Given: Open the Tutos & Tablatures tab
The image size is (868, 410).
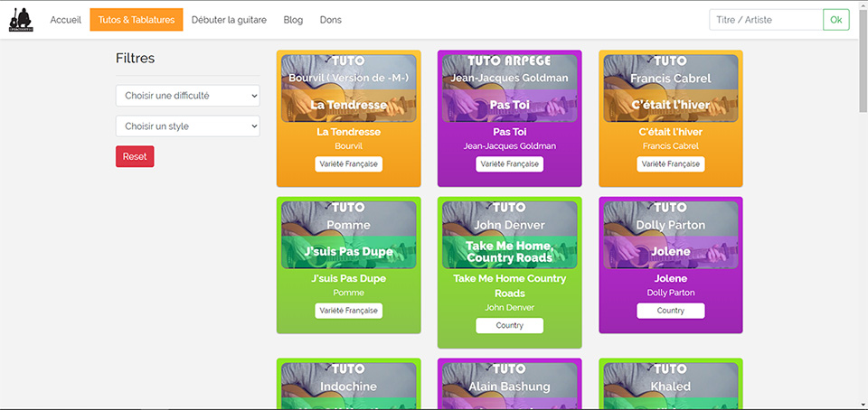Looking at the screenshot, I should coord(137,20).
